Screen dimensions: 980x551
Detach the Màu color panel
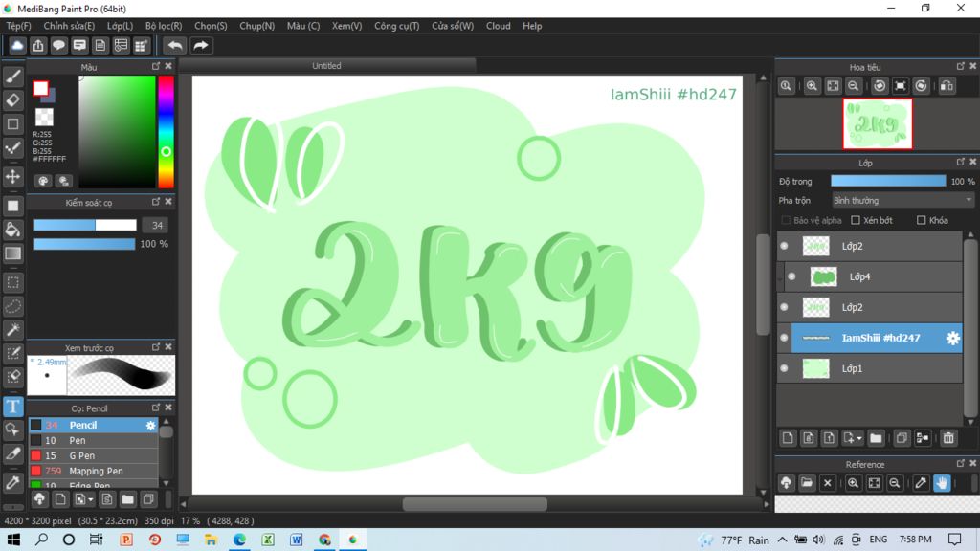[x=156, y=66]
